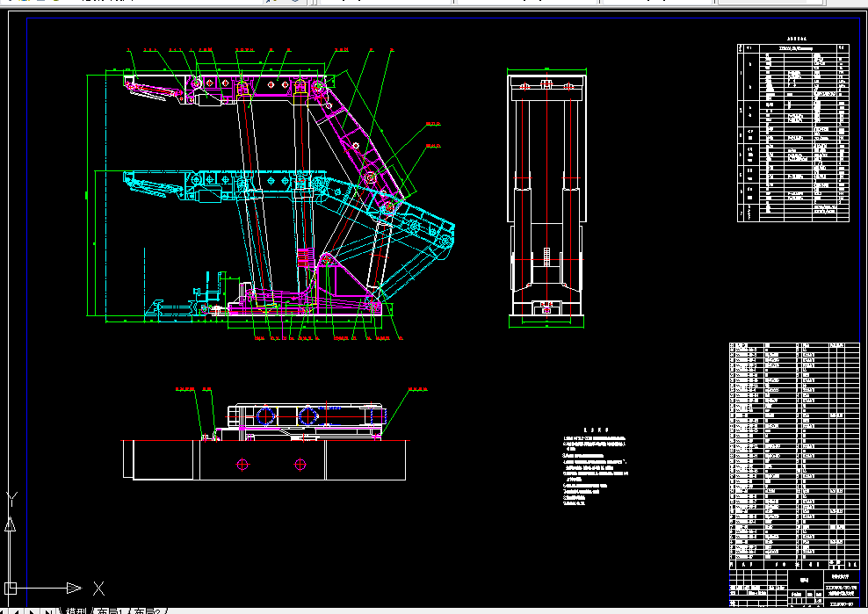Select the technical parameters table at top right

[x=792, y=133]
